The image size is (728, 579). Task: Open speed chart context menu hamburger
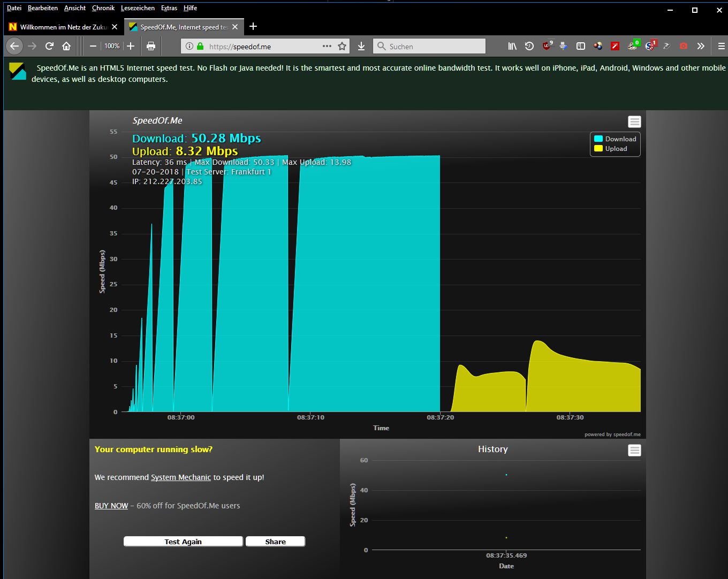pyautogui.click(x=634, y=121)
